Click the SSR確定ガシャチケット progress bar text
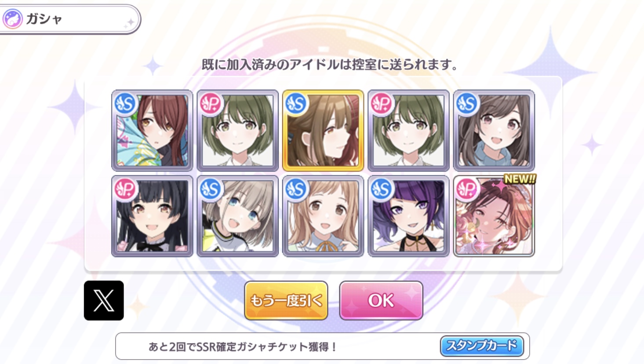This screenshot has width=644, height=364. click(x=243, y=347)
